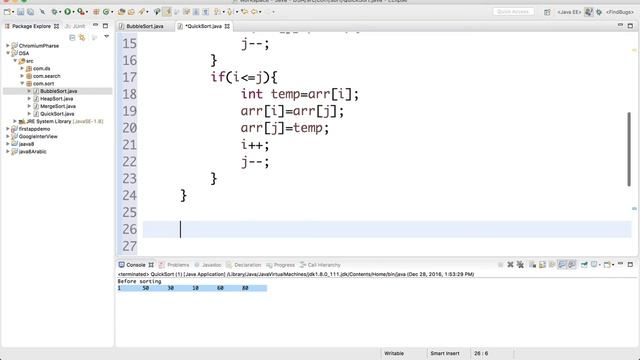The image size is (640, 360).
Task: Click the New wizard toolbar icon
Action: click(7, 12)
